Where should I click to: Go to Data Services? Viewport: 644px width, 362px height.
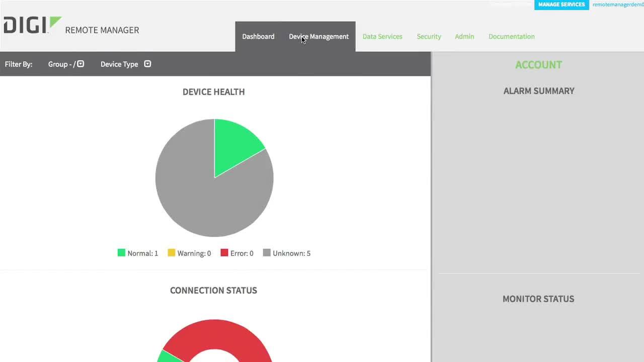click(x=382, y=37)
